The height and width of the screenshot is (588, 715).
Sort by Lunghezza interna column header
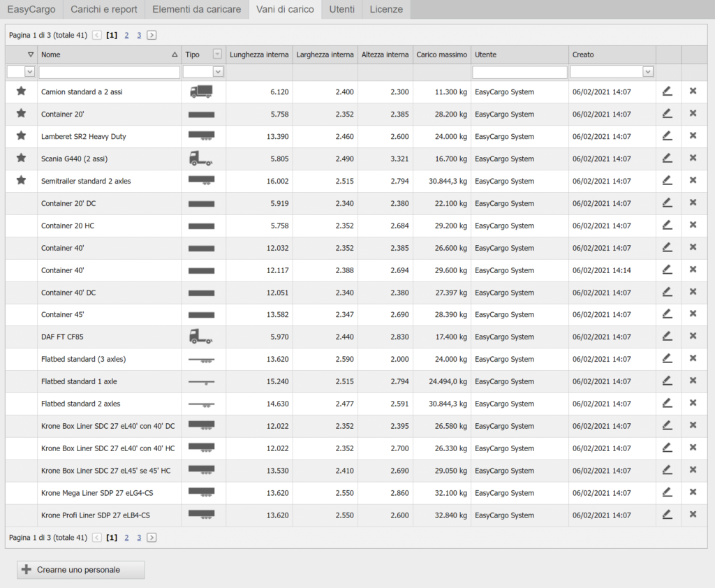[x=259, y=54]
